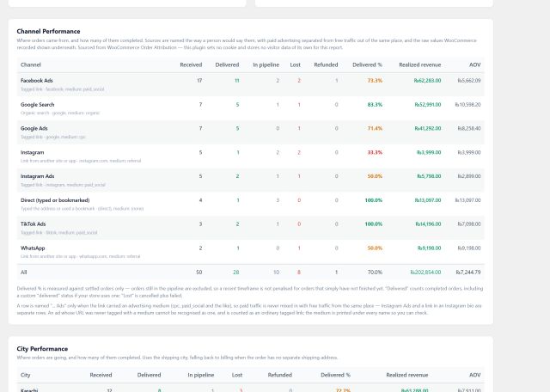Click the Rs5,798.00 realized revenue value
The image size is (550, 392).
[429, 176]
